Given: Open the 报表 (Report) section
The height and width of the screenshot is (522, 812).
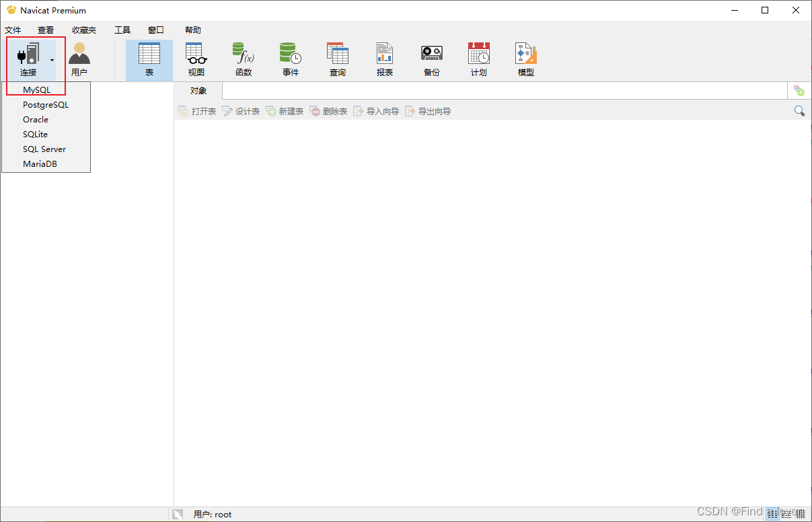Looking at the screenshot, I should tap(385, 59).
